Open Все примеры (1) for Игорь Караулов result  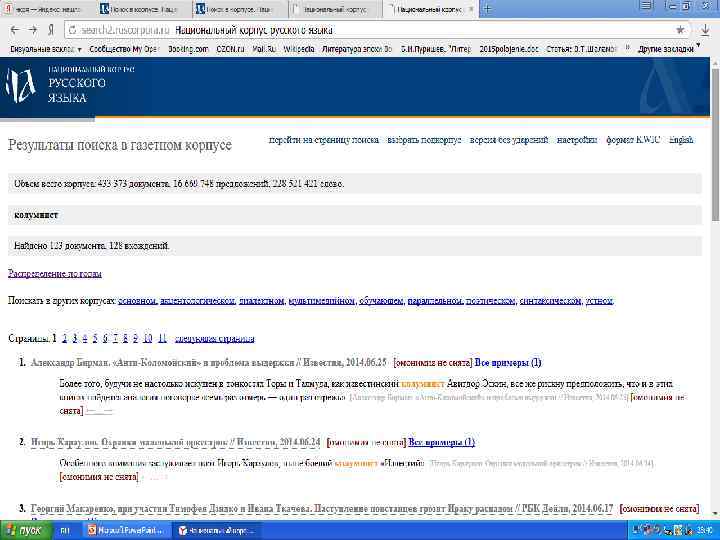pyautogui.click(x=441, y=442)
